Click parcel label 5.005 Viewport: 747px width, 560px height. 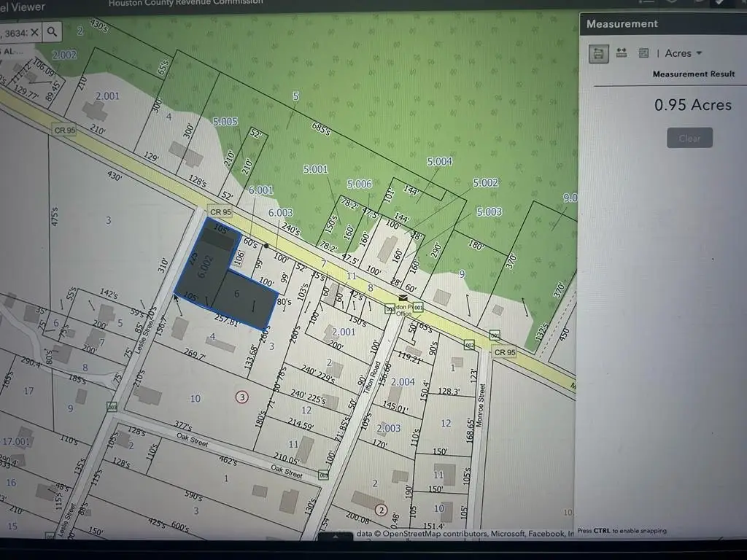pyautogui.click(x=225, y=122)
